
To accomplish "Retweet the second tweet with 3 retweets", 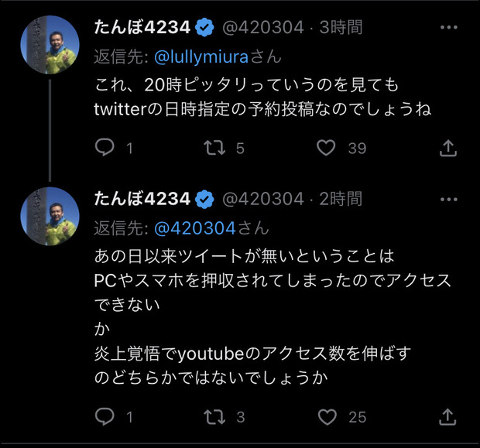I will pos(213,417).
